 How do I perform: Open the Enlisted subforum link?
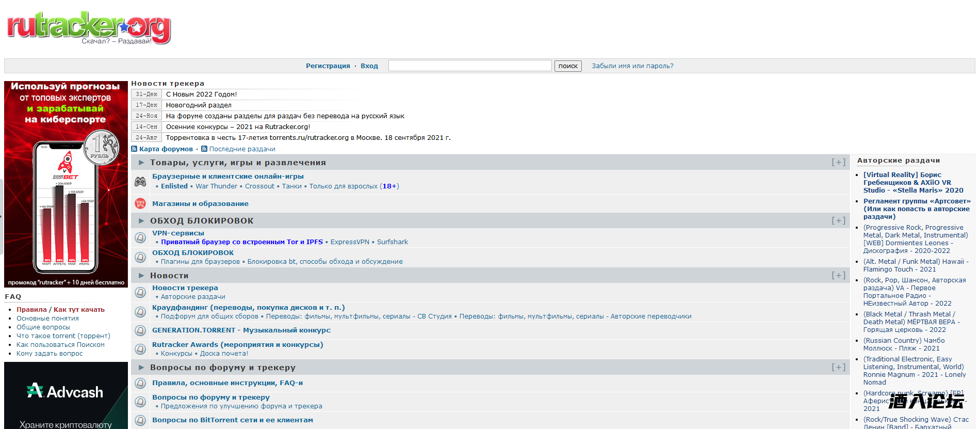click(174, 186)
